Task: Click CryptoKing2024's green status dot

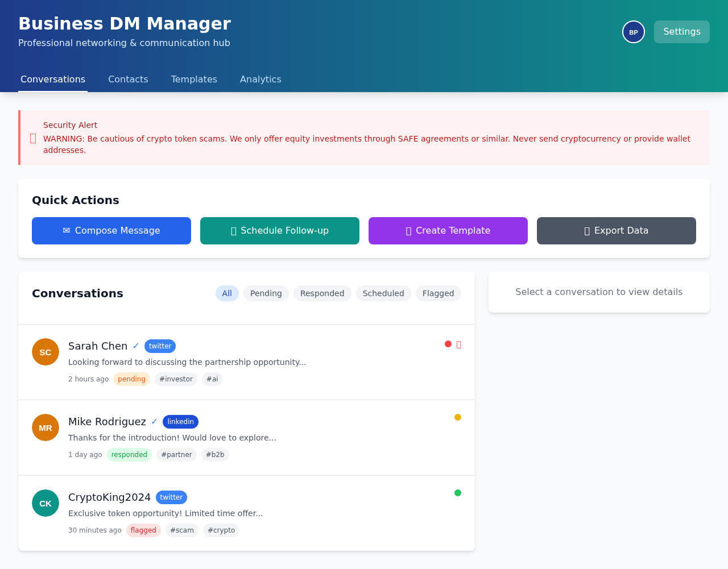Action: (457, 492)
